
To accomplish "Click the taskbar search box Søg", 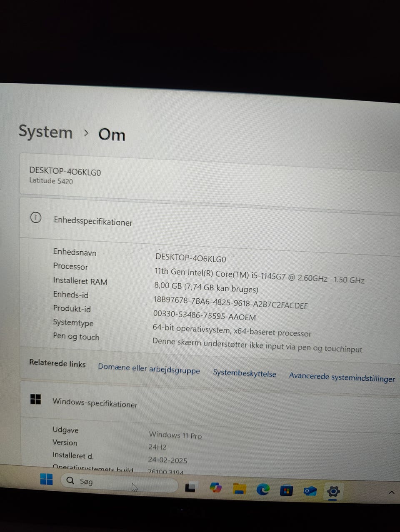I will tap(120, 483).
